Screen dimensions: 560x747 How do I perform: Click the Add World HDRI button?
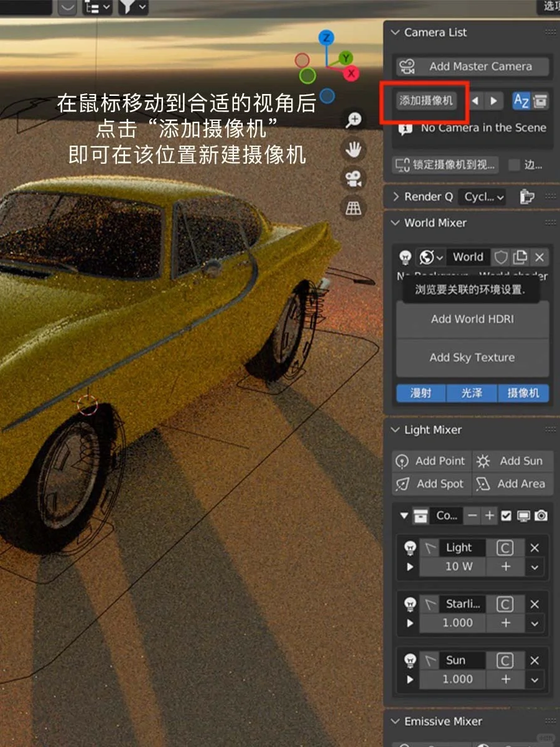472,319
